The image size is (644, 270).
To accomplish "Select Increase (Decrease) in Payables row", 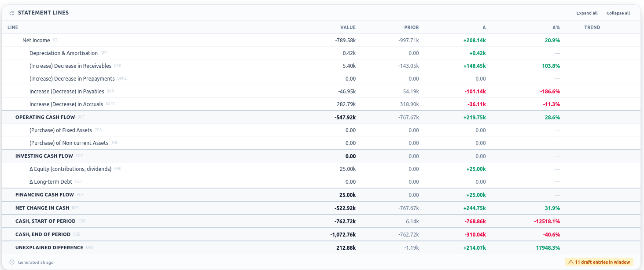I will point(321,92).
